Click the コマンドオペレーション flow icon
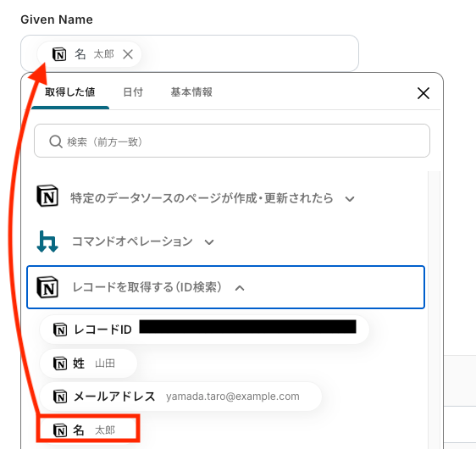Screen dimensions: 476x449 [x=47, y=241]
